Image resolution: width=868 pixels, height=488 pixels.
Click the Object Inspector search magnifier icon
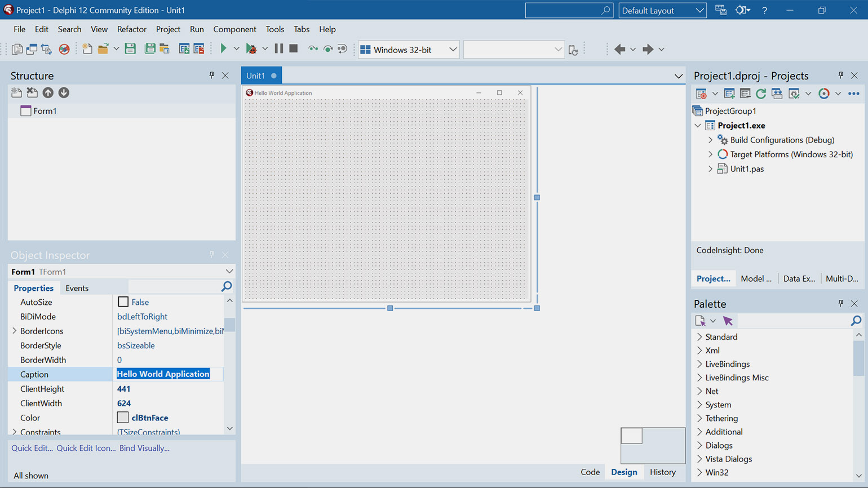tap(227, 287)
